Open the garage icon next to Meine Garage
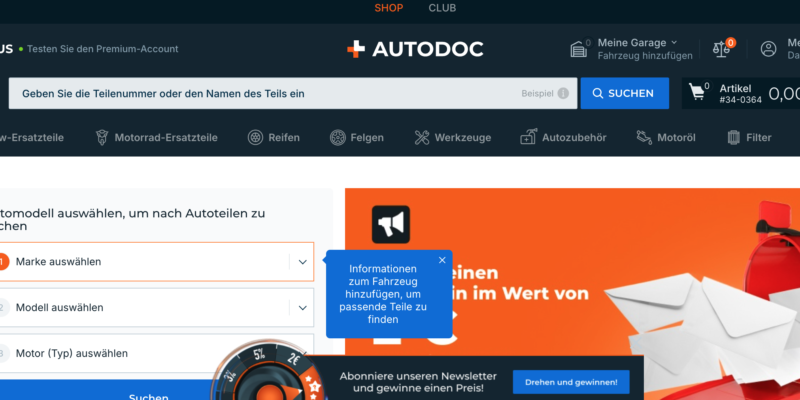 coord(579,49)
